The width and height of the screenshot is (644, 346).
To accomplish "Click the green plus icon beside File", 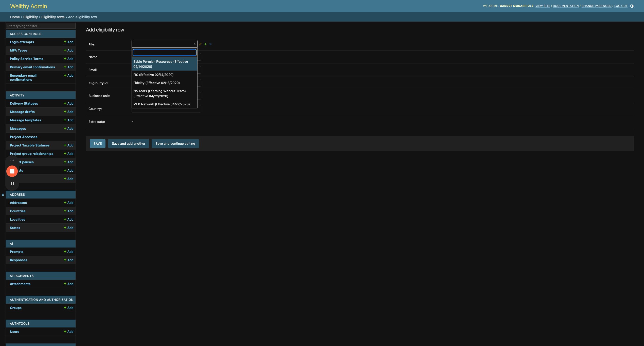I will (x=205, y=44).
